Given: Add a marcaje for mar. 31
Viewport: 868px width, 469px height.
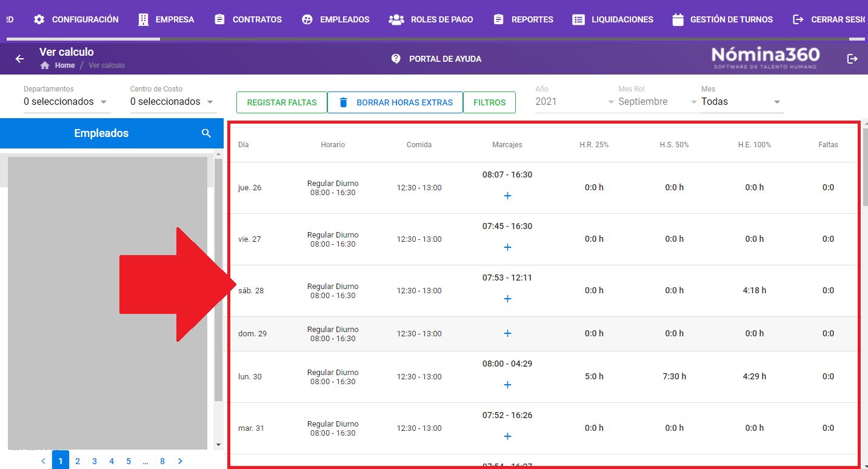Looking at the screenshot, I should [507, 436].
